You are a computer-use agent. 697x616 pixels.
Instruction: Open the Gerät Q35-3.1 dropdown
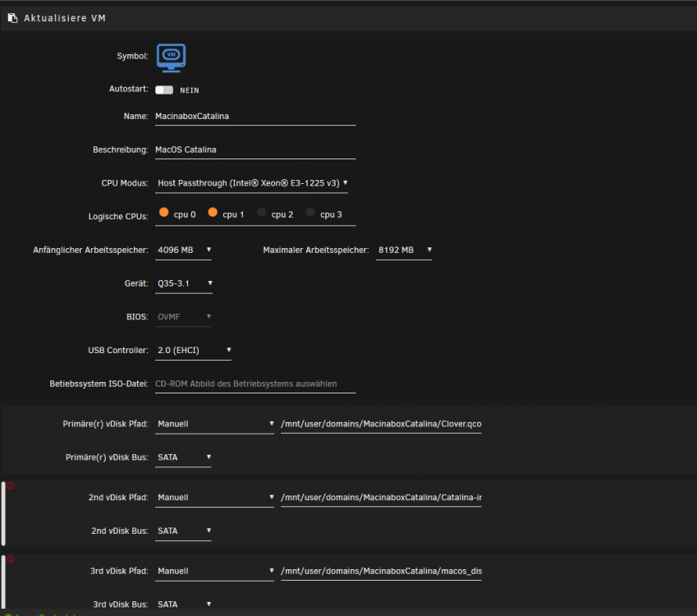pos(184,283)
